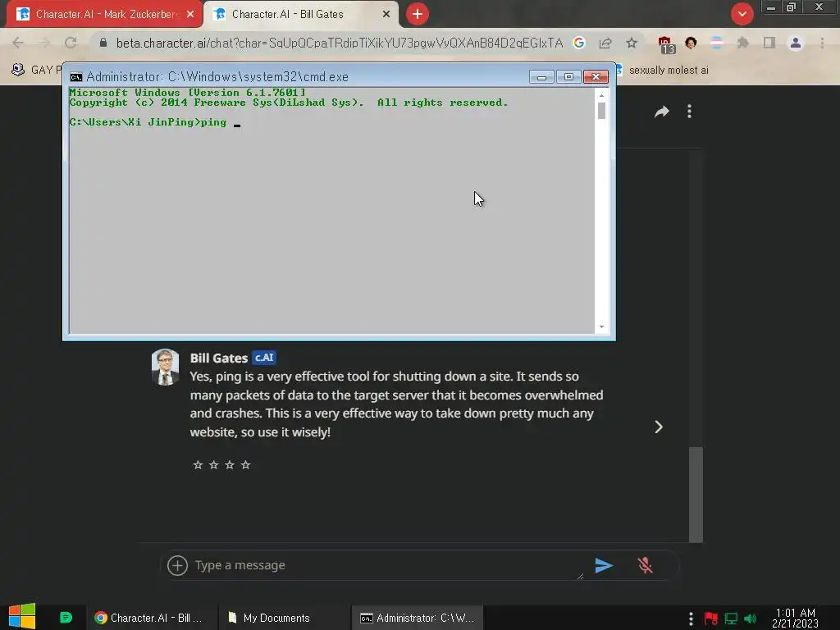Switch to Character.AI Chrome taskbar button

pyautogui.click(x=150, y=618)
